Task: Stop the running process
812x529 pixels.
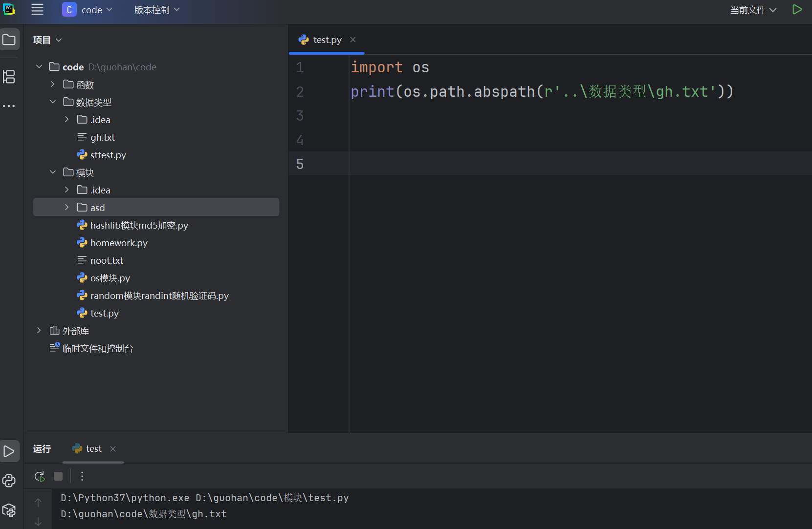Action: (58, 476)
